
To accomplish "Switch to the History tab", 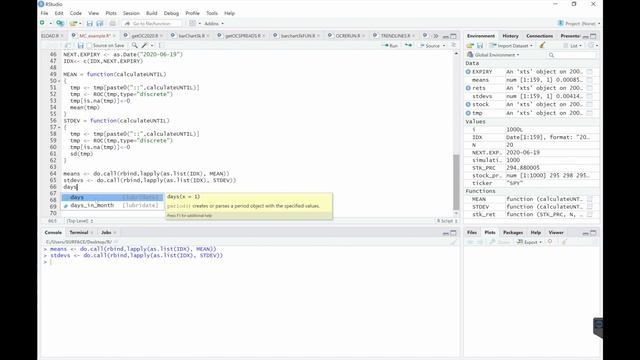I will (510, 36).
